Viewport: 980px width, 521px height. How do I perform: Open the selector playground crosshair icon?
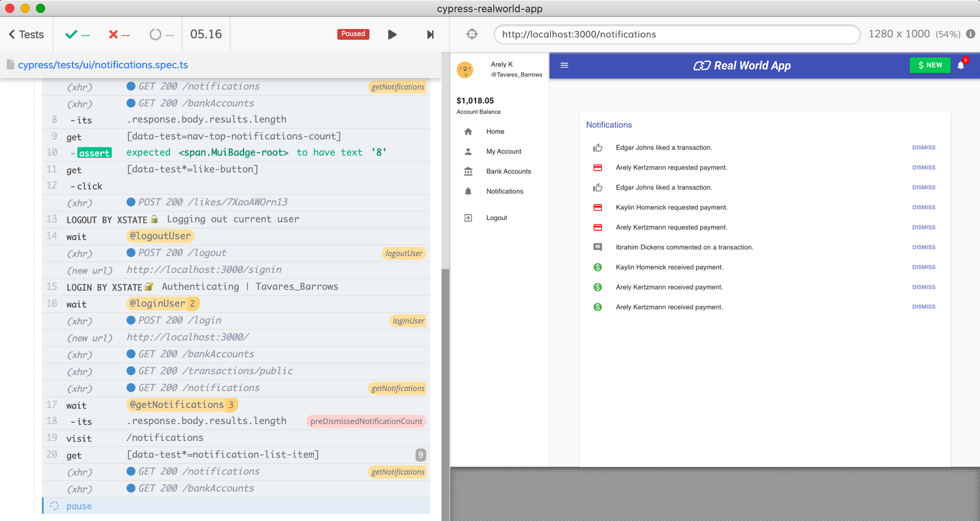[472, 34]
